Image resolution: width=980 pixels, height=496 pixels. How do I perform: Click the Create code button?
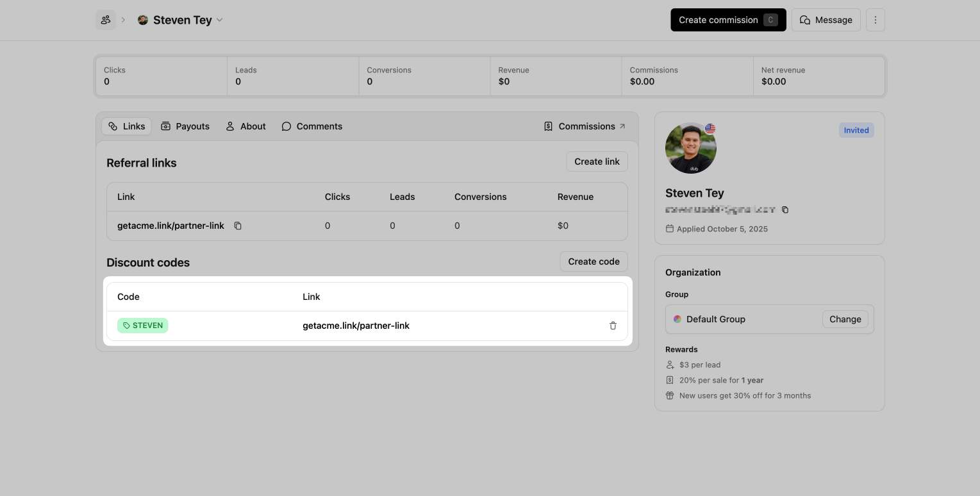[x=594, y=261]
